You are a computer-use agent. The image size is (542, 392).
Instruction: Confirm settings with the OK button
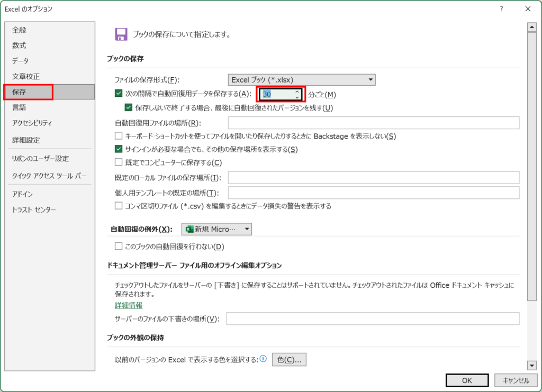[467, 380]
